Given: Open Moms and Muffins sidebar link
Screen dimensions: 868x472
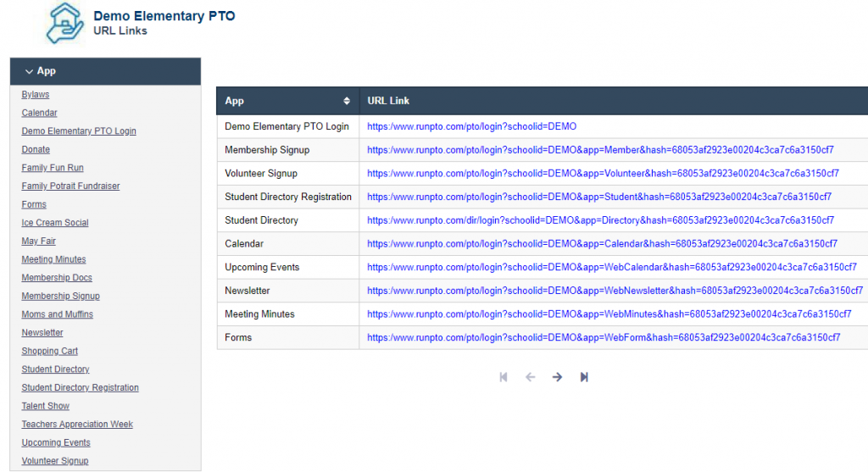Looking at the screenshot, I should [x=57, y=314].
